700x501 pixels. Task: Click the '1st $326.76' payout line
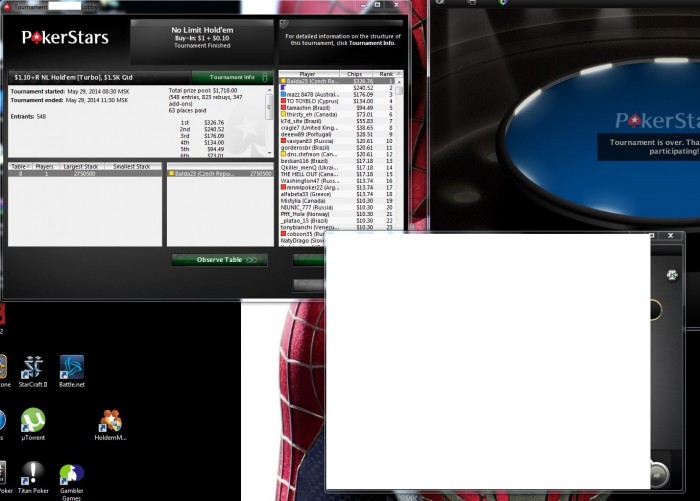tap(202, 122)
